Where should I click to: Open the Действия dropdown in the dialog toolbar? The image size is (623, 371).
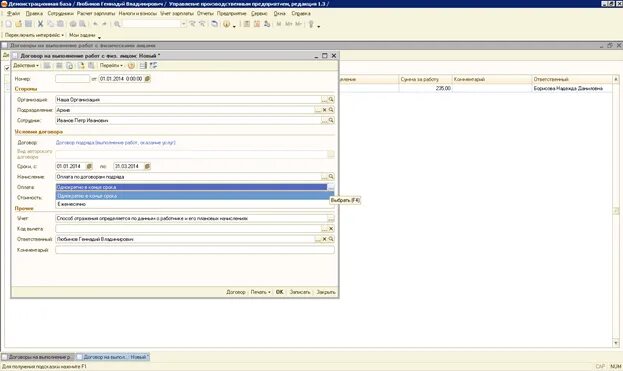point(26,66)
